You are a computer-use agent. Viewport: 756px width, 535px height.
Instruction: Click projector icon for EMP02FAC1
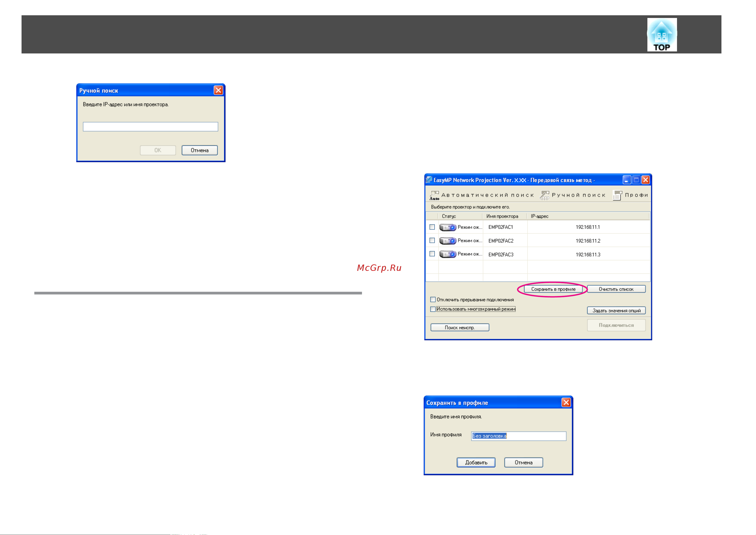[447, 228]
